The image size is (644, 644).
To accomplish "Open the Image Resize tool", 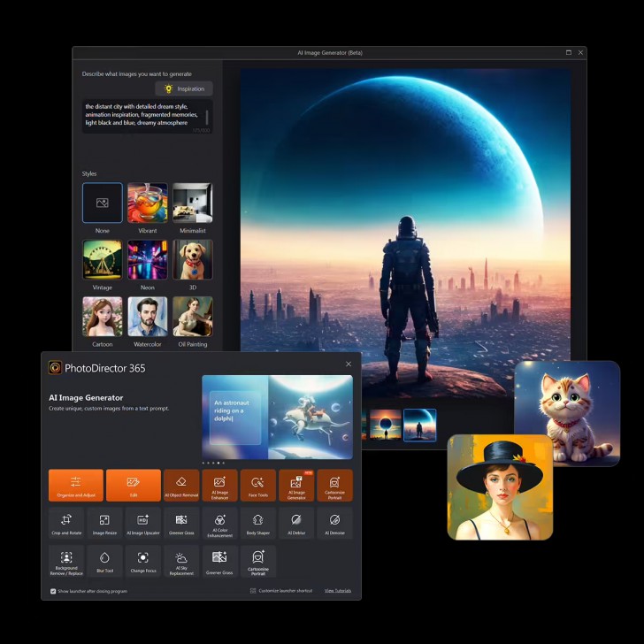I will click(x=104, y=523).
